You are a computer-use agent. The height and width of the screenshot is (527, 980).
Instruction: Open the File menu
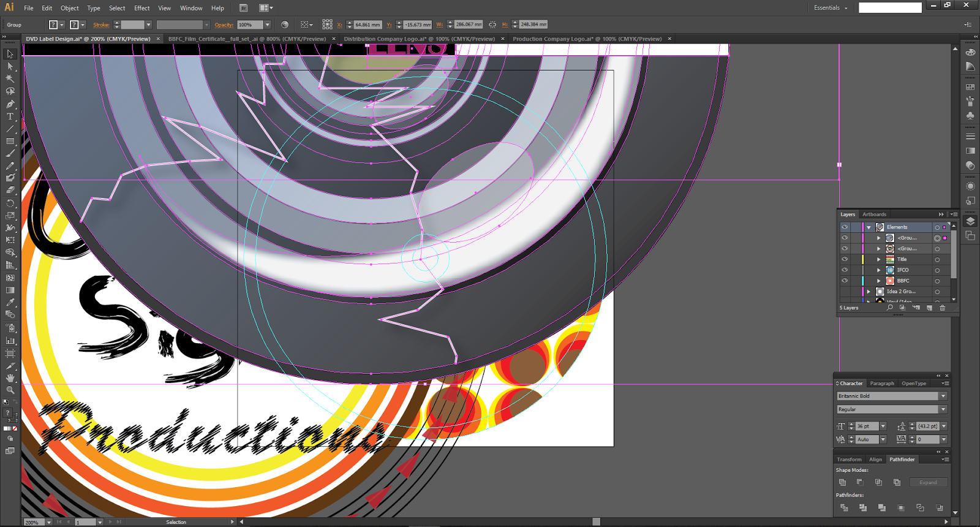point(29,8)
